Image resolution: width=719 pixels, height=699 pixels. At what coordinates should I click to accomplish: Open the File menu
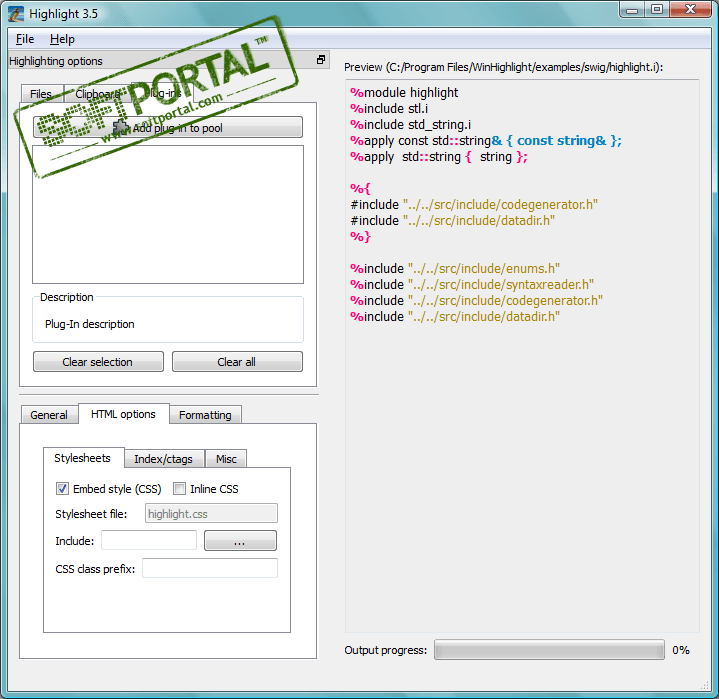[25, 39]
